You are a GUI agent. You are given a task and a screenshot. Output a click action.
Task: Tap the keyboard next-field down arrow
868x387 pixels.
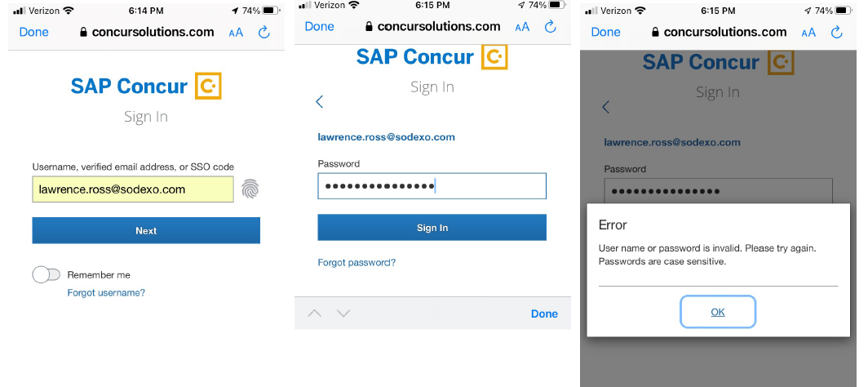[343, 314]
